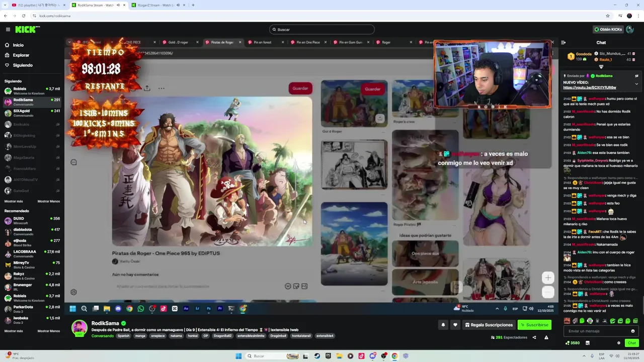Open the Kicks shop icon
This screenshot has height=362, width=644.
coord(587,343)
